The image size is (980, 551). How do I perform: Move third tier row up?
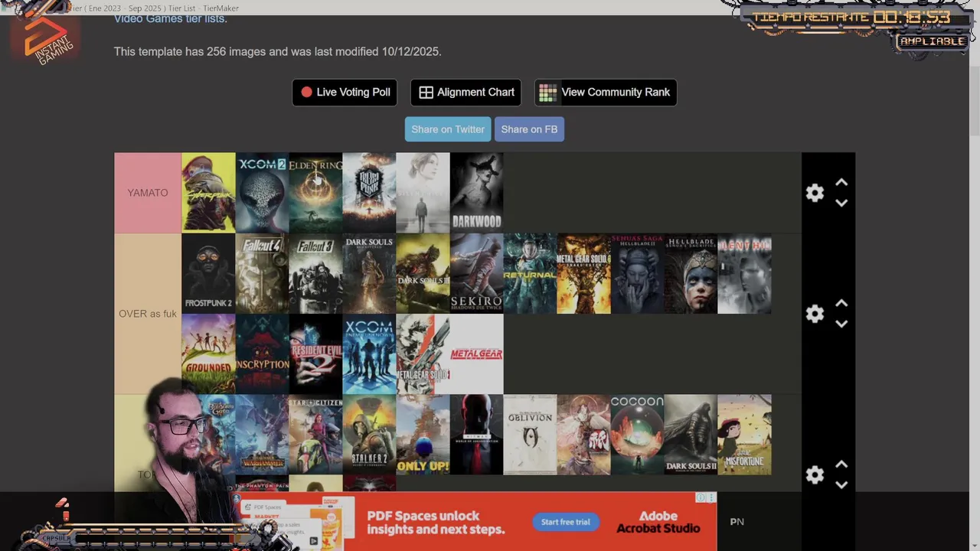tap(841, 464)
